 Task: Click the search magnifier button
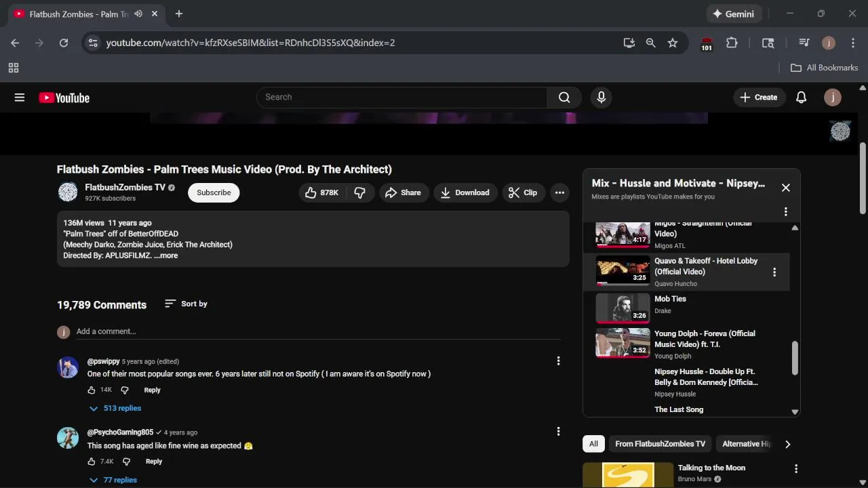564,98
